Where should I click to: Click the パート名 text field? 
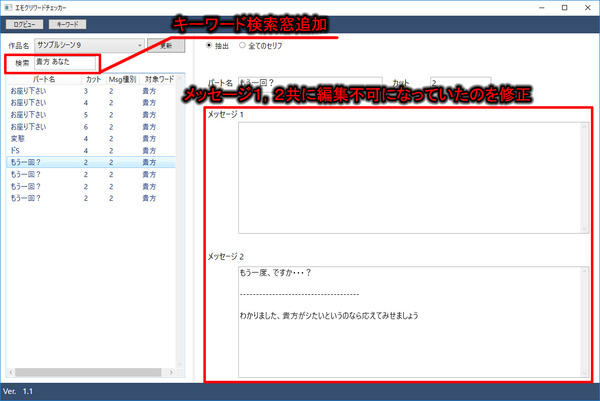310,83
